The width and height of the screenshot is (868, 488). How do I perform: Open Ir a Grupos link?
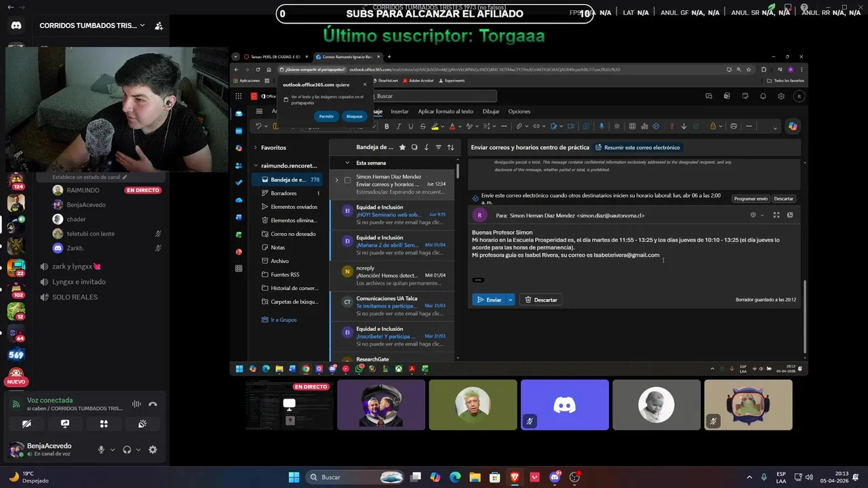coord(279,320)
